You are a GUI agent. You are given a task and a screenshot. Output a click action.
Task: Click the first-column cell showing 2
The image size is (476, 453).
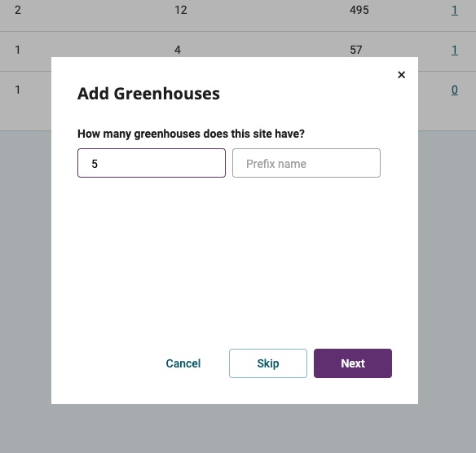18,11
